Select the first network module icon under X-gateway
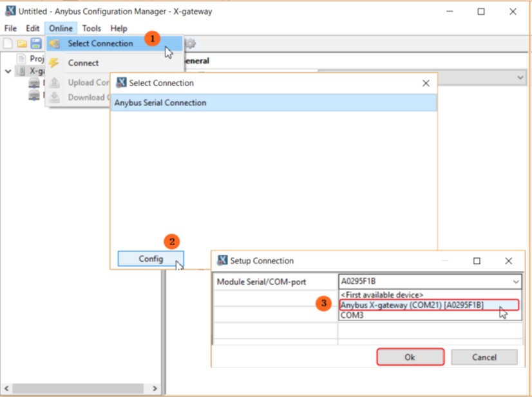Image resolution: width=532 pixels, height=397 pixels. tap(34, 83)
